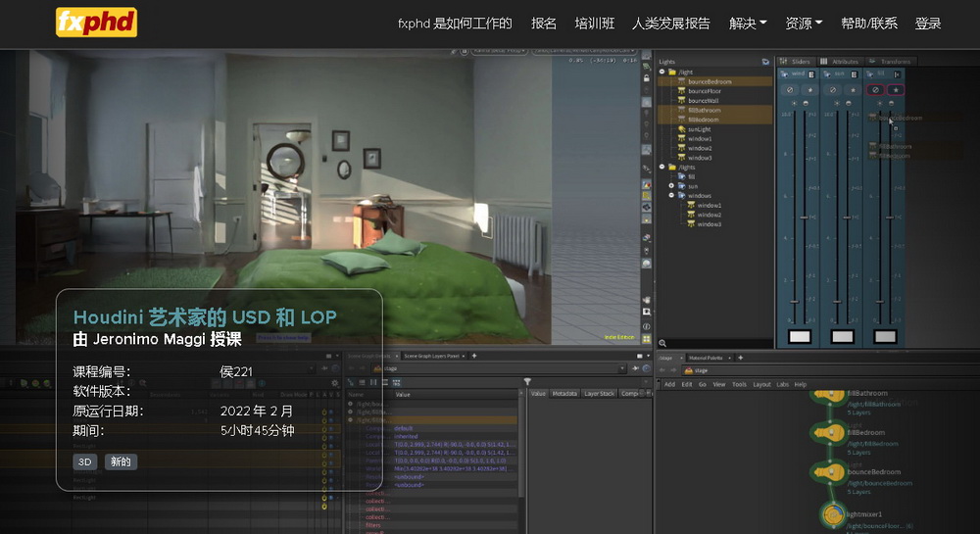Click the sunLight icon in Lights tree
Image resolution: width=980 pixels, height=534 pixels.
tap(682, 129)
